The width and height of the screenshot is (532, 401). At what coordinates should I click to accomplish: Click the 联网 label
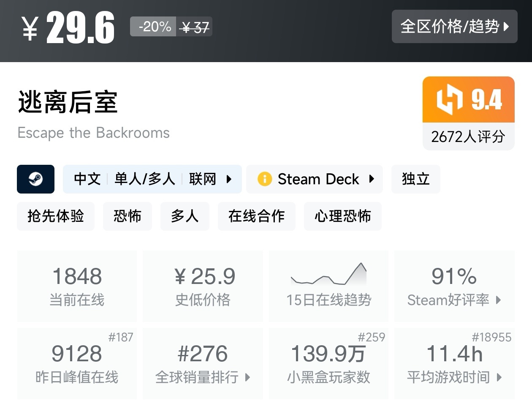click(x=203, y=179)
